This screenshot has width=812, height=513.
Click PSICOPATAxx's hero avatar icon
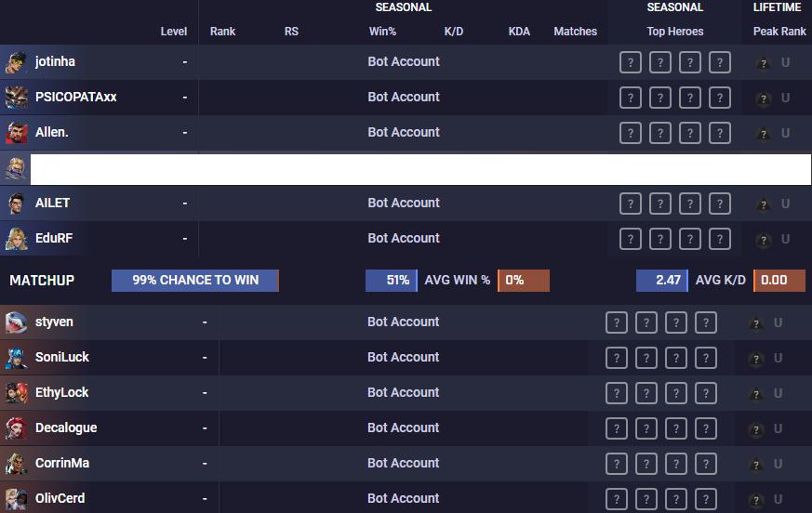tap(16, 98)
